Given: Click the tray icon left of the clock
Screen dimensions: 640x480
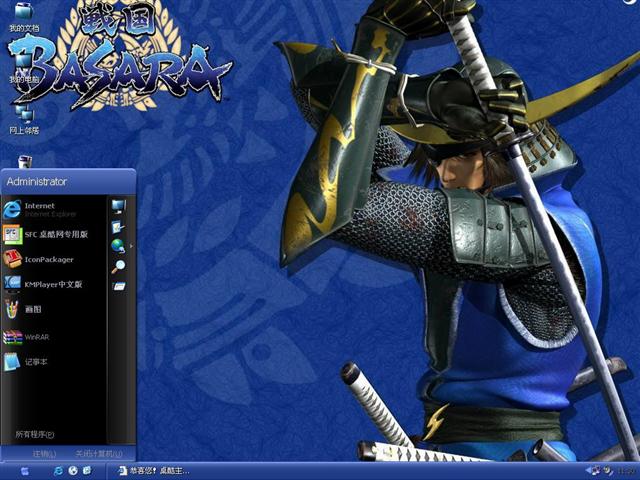Looking at the screenshot, I should click(x=608, y=471).
